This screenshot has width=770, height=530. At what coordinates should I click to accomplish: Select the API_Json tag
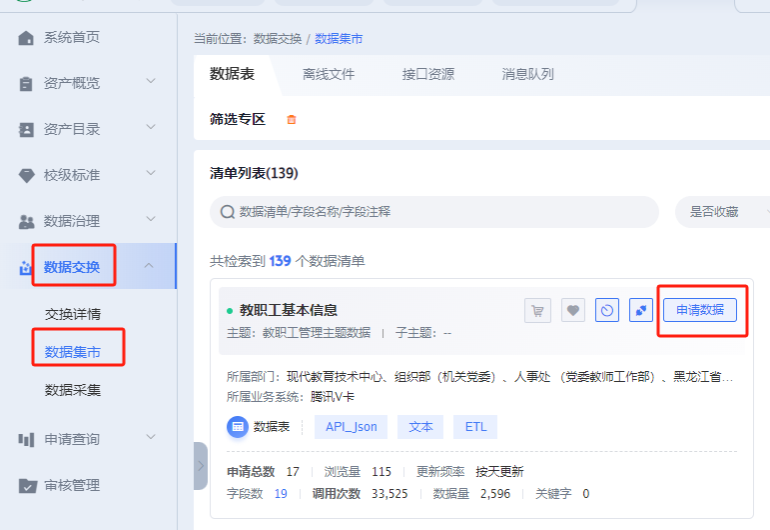(x=351, y=427)
